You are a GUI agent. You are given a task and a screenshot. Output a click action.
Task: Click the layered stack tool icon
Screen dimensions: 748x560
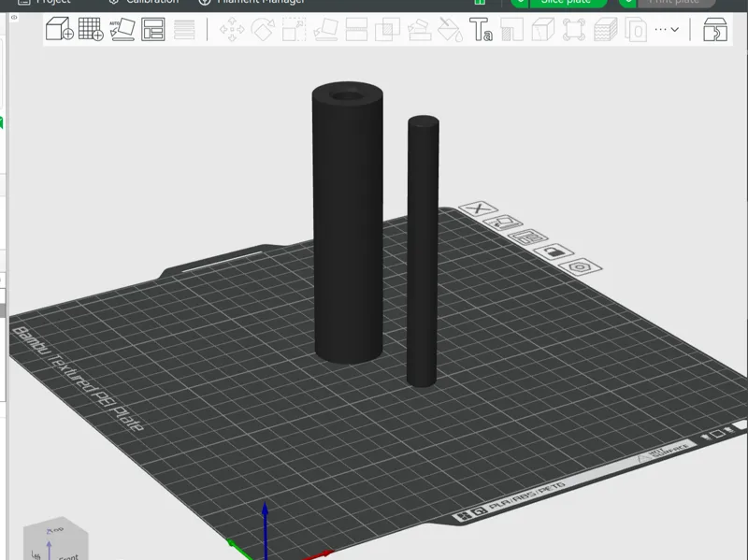click(605, 30)
